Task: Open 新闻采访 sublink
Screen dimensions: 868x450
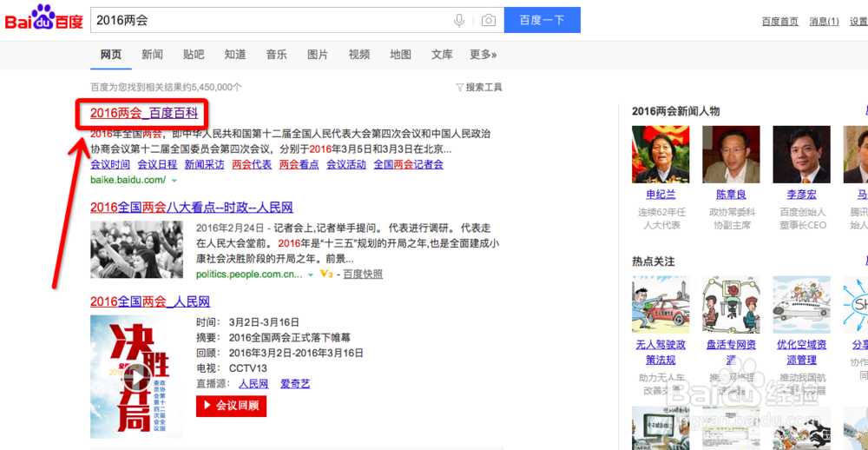Action: tap(204, 164)
